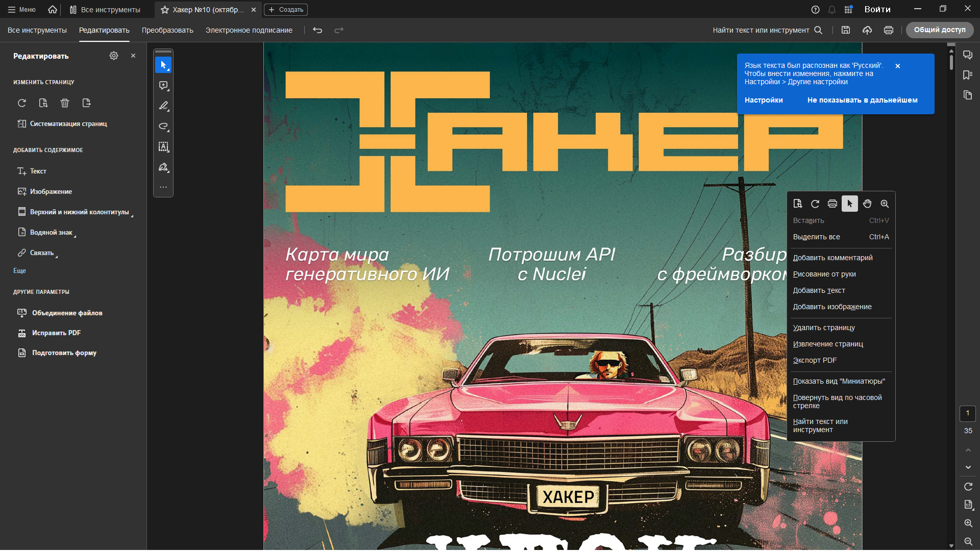Switch to Преобразовать tab
Viewport: 980px width, 551px height.
[x=167, y=30]
